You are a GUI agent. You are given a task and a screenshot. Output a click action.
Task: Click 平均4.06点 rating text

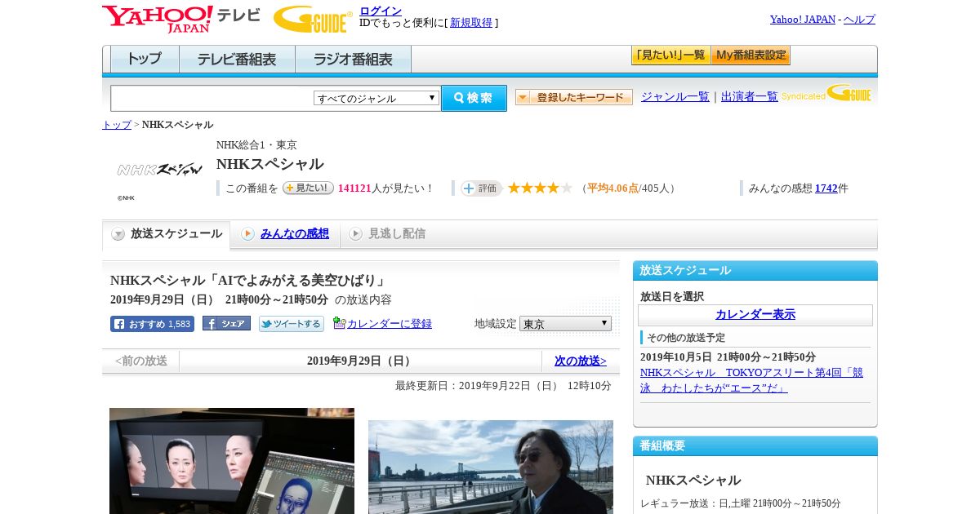click(612, 188)
